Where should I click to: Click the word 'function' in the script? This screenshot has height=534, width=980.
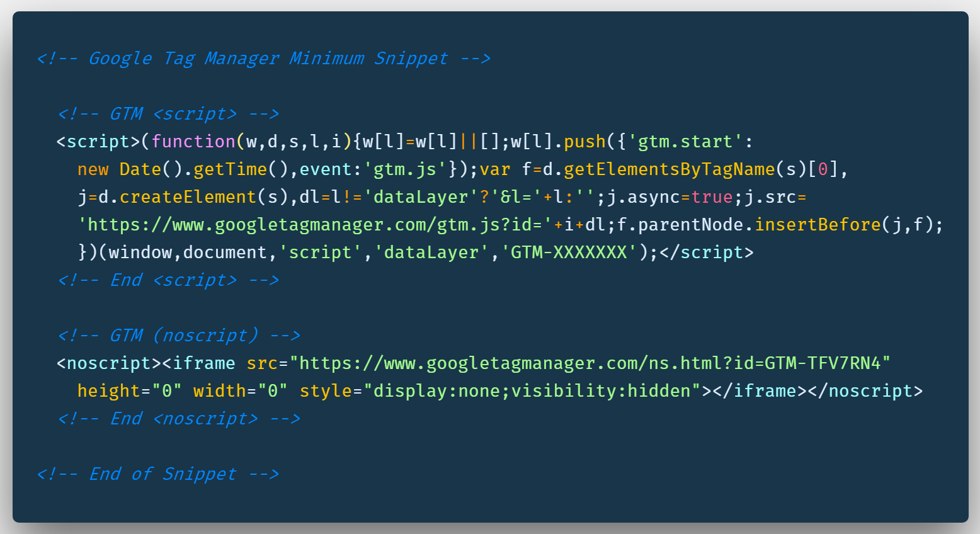(193, 142)
